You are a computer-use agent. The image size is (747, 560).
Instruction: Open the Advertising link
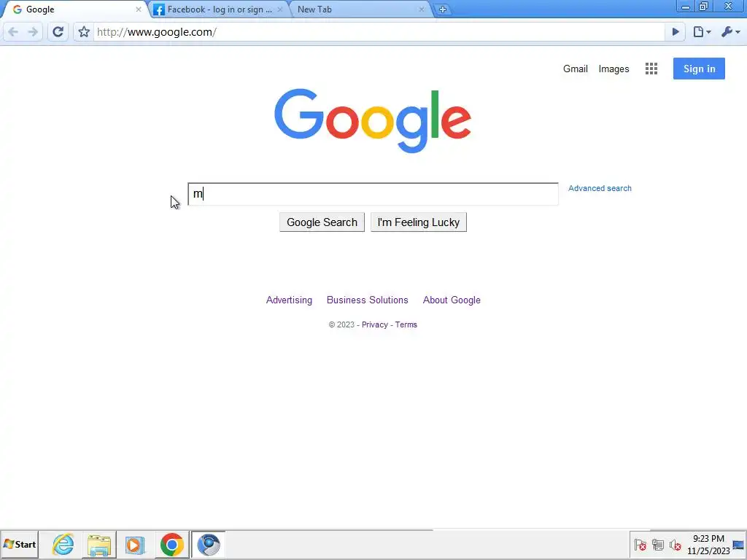pos(289,300)
